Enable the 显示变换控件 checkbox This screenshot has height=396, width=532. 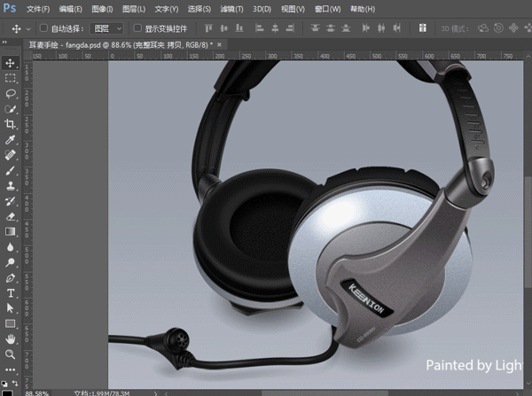tap(137, 27)
